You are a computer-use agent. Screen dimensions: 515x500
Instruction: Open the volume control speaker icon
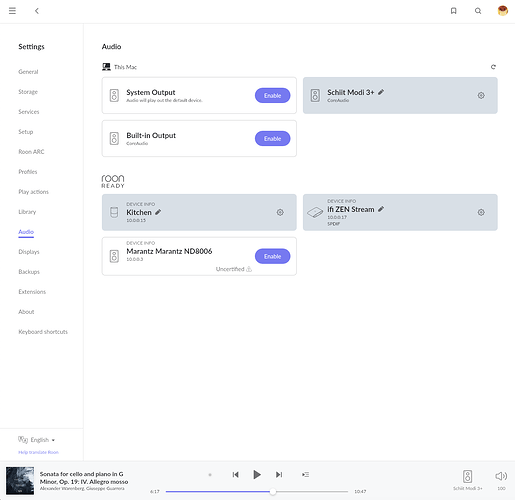click(x=501, y=476)
